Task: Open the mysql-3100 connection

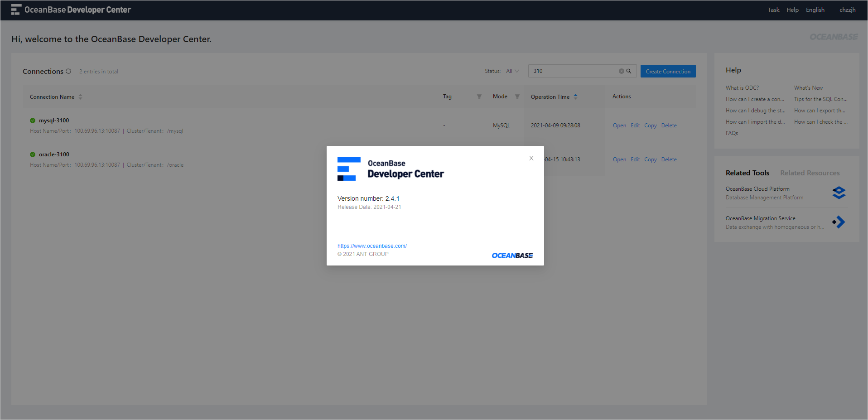Action: 619,126
